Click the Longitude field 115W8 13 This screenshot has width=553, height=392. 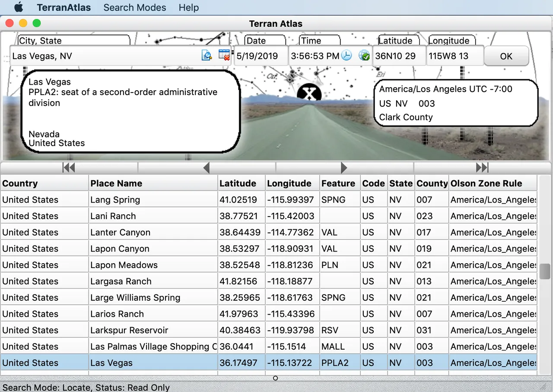[455, 56]
